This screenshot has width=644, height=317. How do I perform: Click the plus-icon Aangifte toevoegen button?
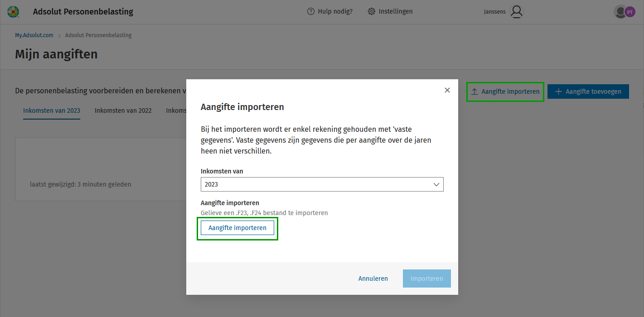588,91
